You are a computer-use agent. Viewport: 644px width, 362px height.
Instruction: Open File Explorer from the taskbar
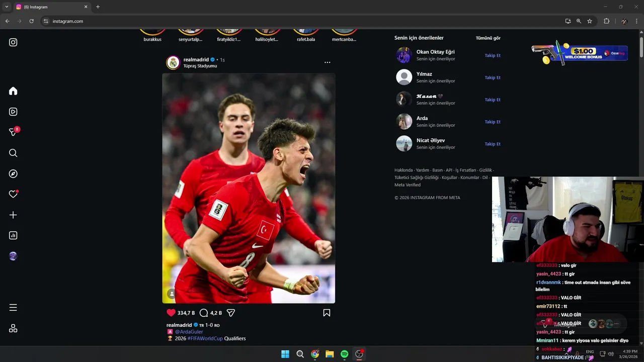(x=330, y=354)
